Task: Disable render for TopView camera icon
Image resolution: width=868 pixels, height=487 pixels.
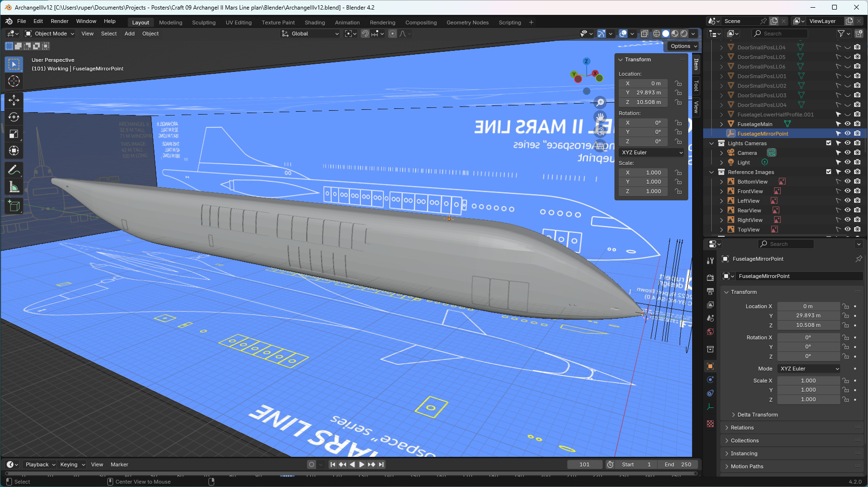Action: (x=857, y=229)
